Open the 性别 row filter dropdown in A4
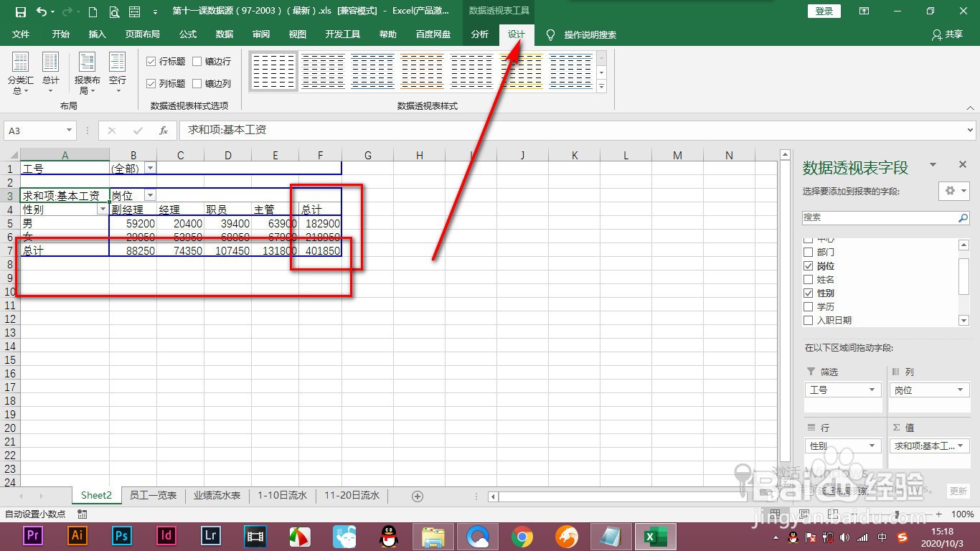 (103, 209)
